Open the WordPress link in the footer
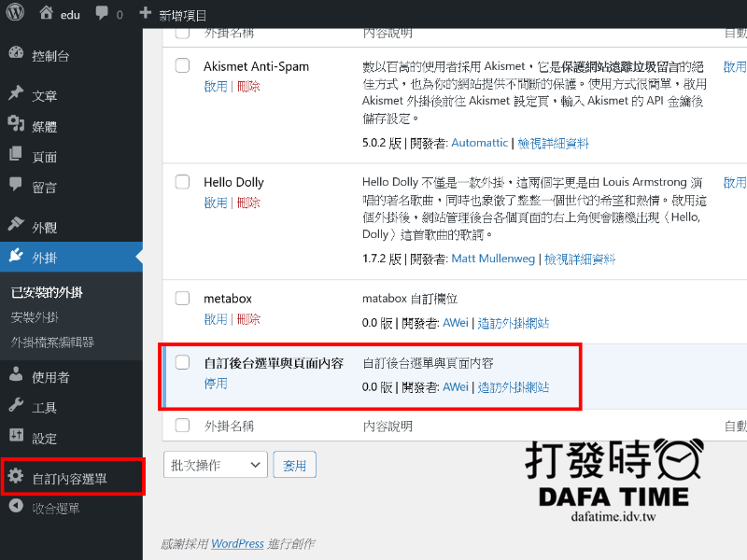Image resolution: width=747 pixels, height=560 pixels. point(237,543)
